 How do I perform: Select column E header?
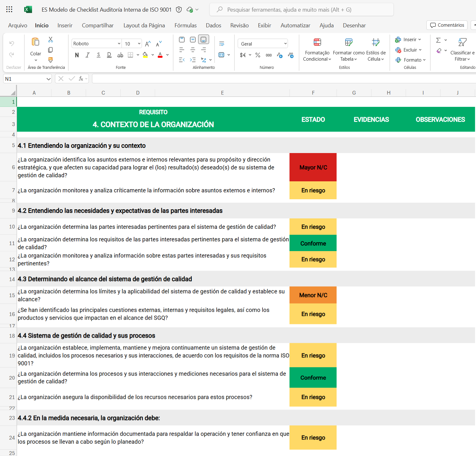(x=222, y=93)
